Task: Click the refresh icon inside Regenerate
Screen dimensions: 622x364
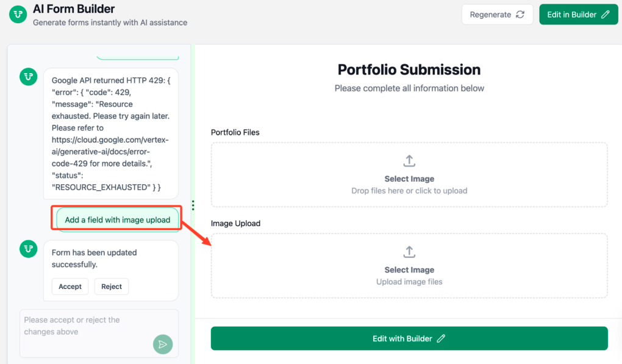Action: click(520, 15)
